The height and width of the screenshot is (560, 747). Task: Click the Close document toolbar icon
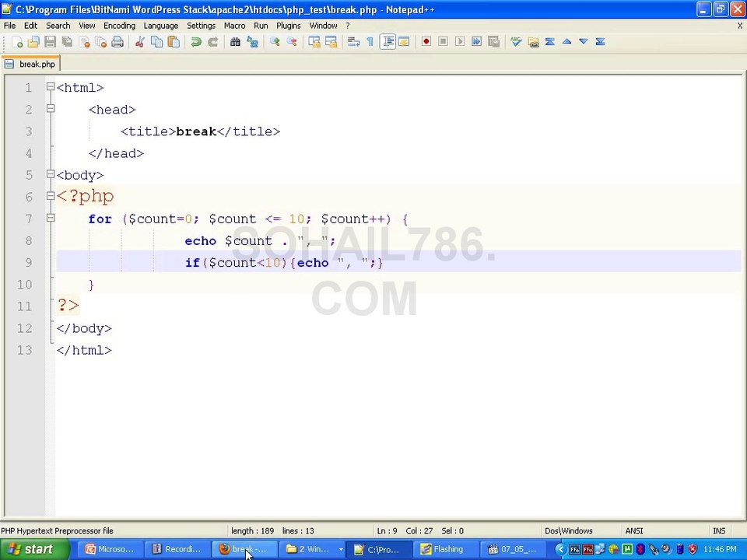point(84,42)
